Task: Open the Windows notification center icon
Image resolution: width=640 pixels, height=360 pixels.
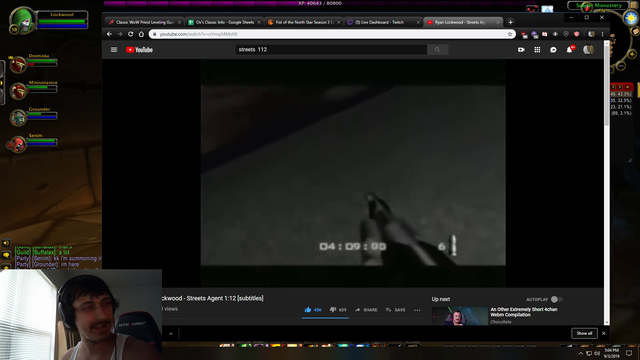Action: (x=629, y=353)
